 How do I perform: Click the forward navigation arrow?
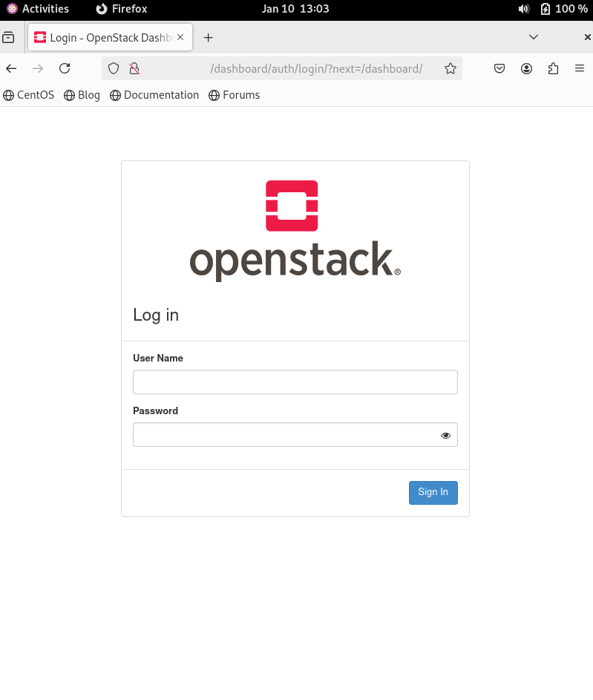pos(38,68)
